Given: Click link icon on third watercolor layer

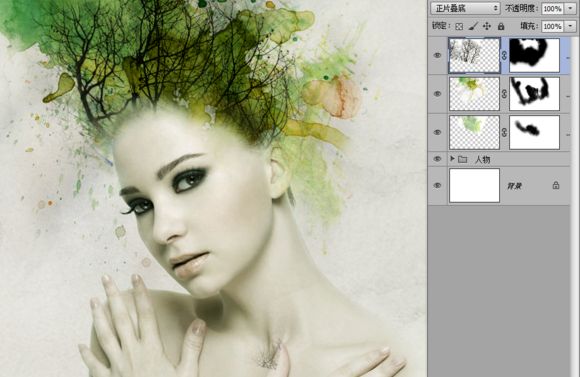Looking at the screenshot, I should (x=504, y=132).
